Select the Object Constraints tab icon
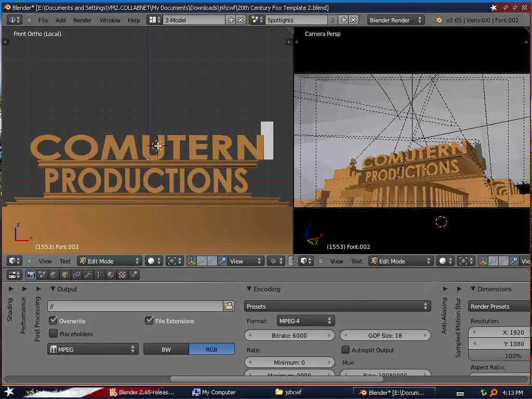The width and height of the screenshot is (532, 399). coord(76,275)
